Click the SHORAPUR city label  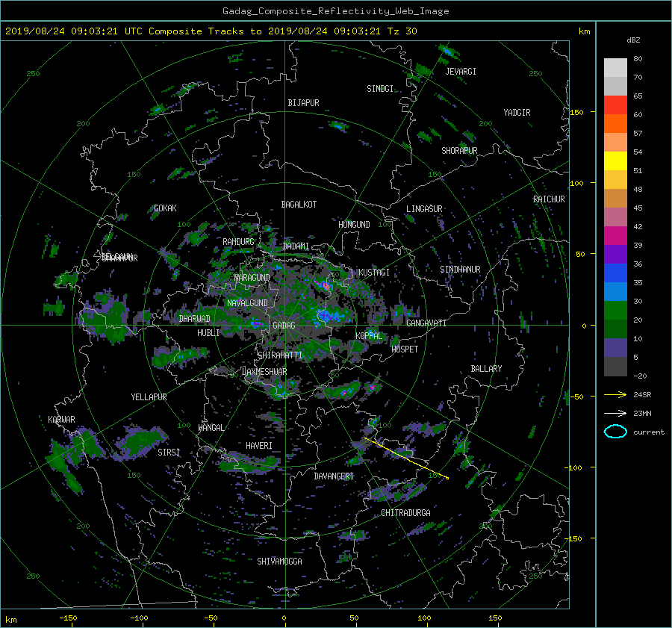[459, 151]
